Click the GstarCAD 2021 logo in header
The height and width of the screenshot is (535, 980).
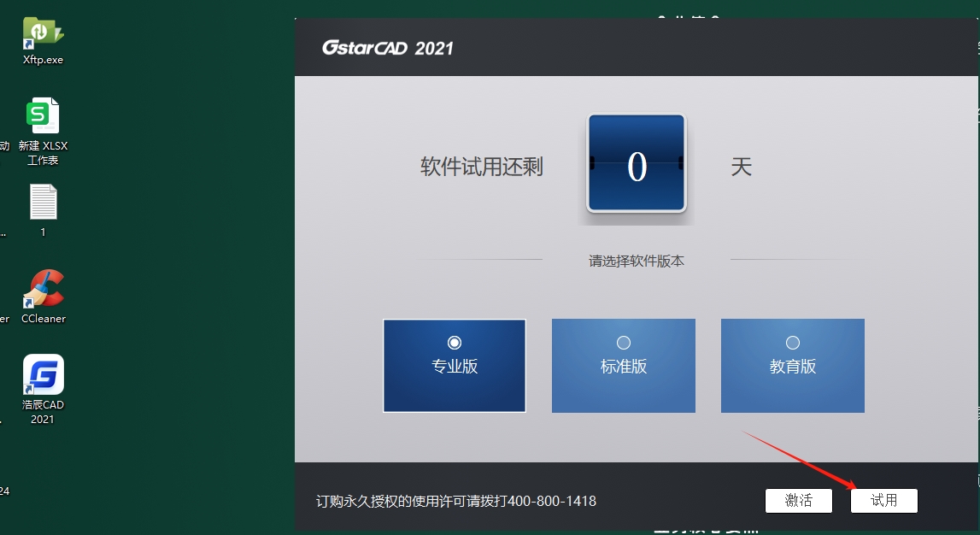387,48
